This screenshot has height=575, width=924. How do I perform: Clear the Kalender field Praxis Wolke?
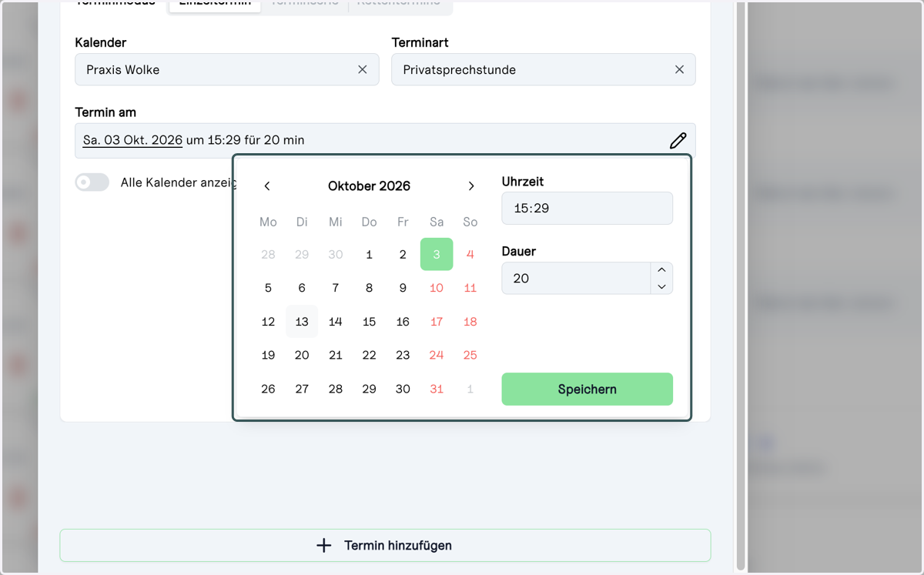coord(363,69)
